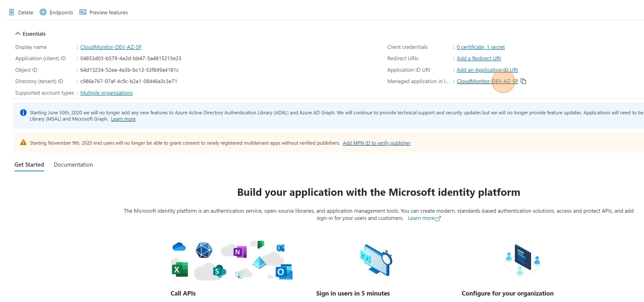Click the Application (client) ID label

pos(40,58)
